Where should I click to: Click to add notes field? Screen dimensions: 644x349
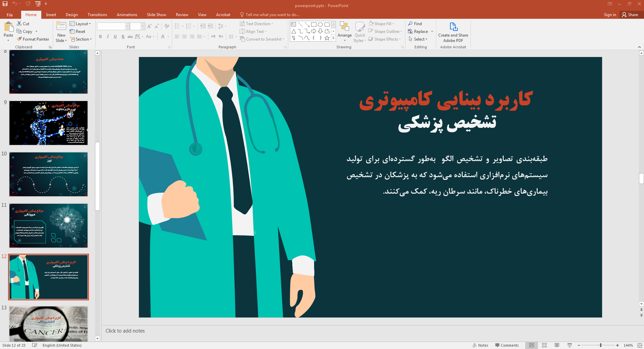(x=370, y=331)
